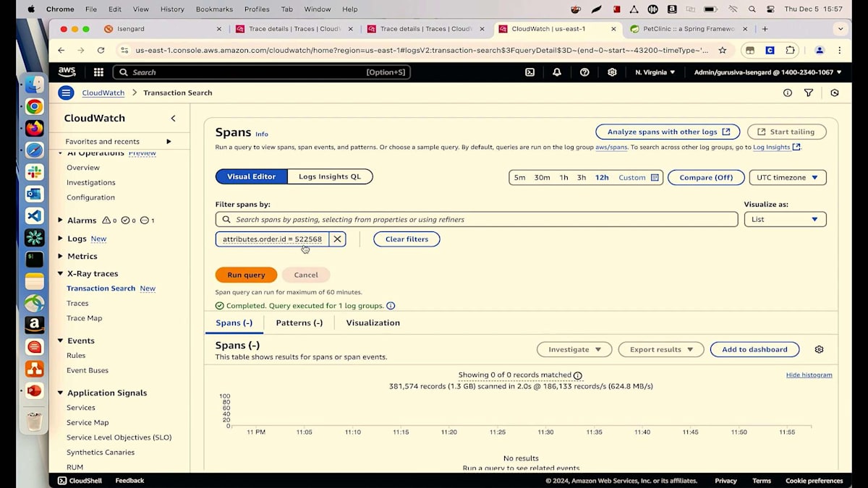The height and width of the screenshot is (488, 868).
Task: Click the Hide histogram link
Action: (809, 375)
